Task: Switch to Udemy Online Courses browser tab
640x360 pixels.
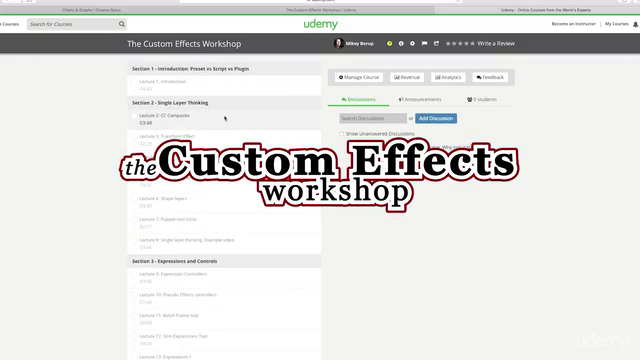Action: click(546, 10)
